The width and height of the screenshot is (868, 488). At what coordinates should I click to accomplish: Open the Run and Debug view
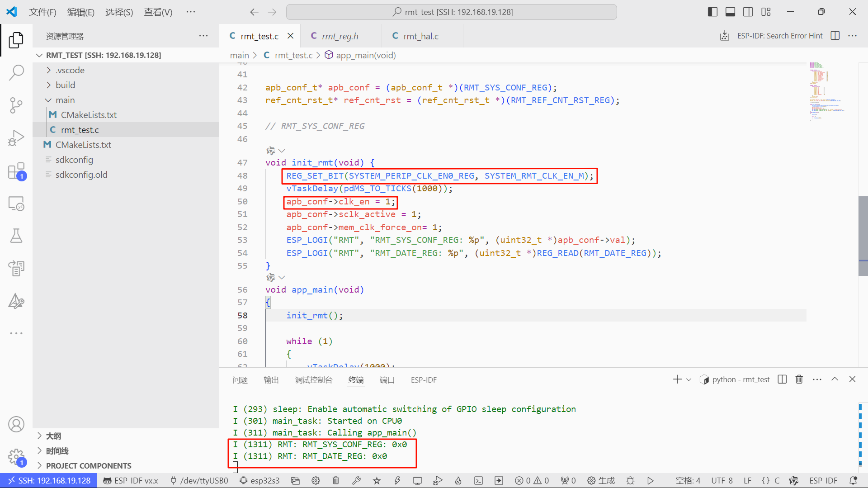click(16, 138)
